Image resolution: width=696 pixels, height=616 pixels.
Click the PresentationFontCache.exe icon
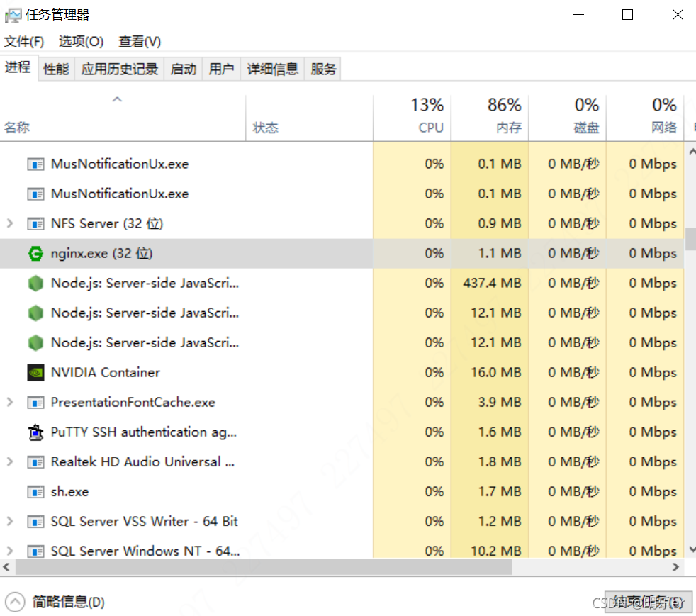[35, 403]
